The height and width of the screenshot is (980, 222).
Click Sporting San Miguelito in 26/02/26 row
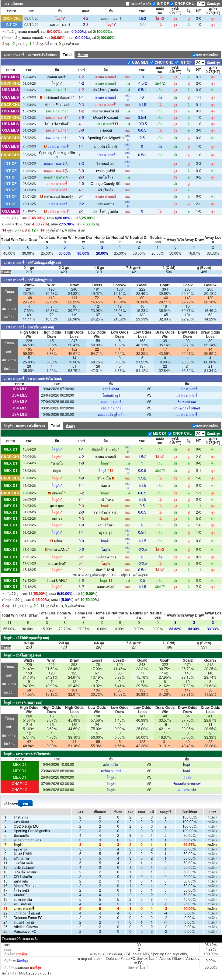click(x=106, y=138)
